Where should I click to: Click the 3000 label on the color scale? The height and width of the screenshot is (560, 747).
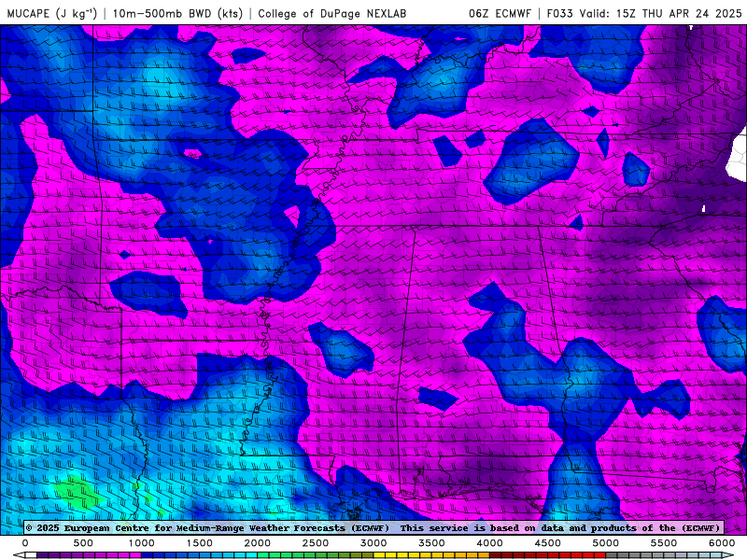click(374, 543)
